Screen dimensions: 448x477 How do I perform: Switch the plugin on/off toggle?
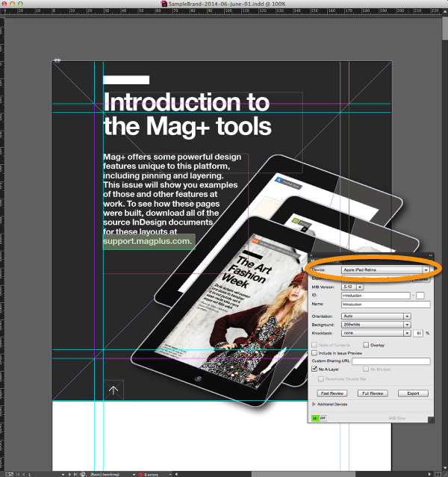pos(319,418)
